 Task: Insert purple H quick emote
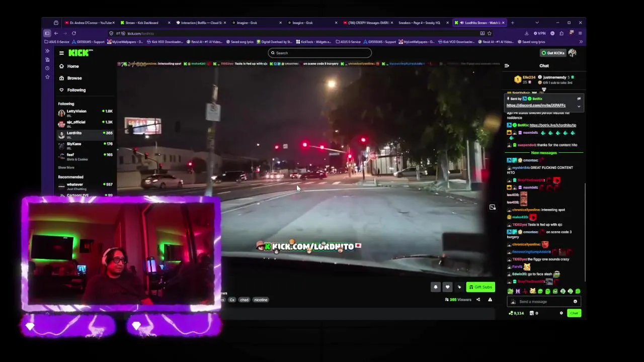click(x=518, y=292)
